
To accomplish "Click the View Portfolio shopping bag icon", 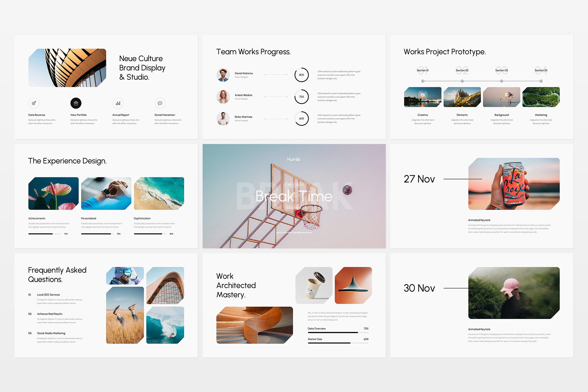I will click(x=76, y=104).
